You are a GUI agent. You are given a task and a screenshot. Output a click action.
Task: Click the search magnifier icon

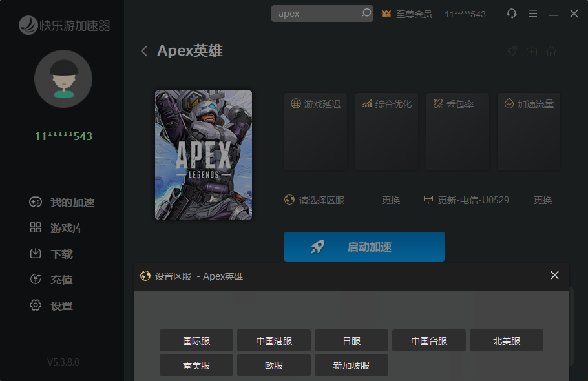366,14
